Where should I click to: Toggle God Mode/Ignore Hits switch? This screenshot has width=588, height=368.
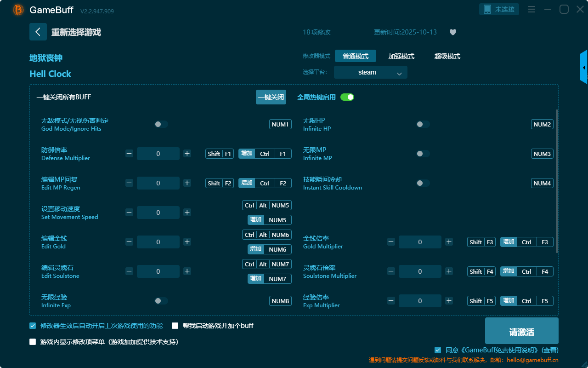pyautogui.click(x=161, y=124)
